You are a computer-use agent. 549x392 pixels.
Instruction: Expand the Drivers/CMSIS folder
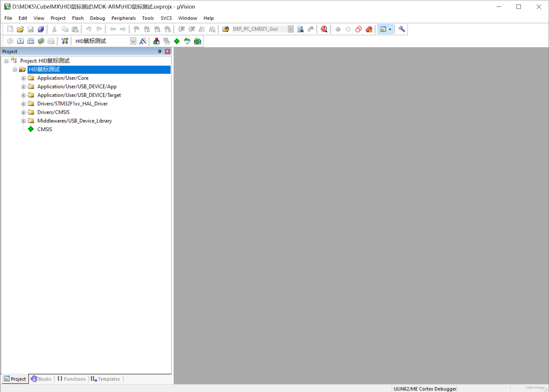[x=23, y=112]
